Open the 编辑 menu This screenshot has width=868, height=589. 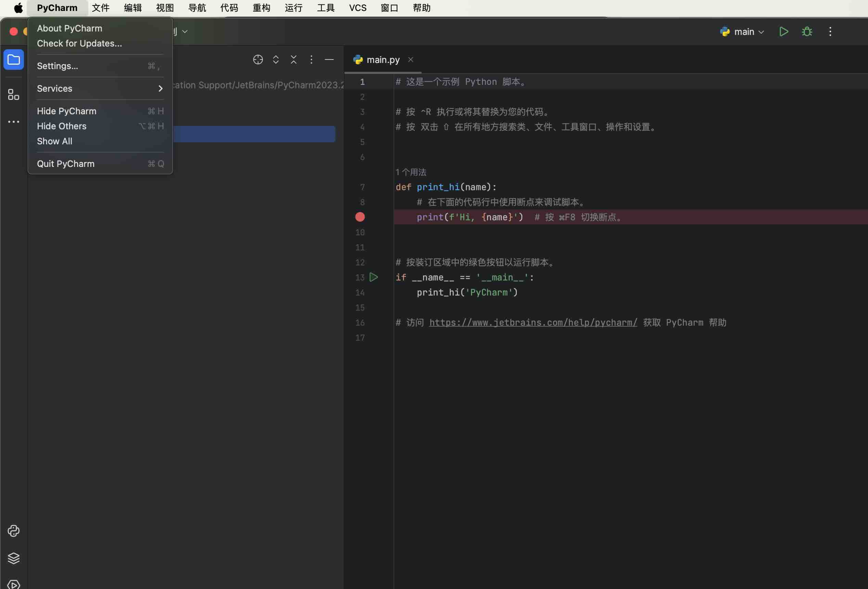coord(133,8)
